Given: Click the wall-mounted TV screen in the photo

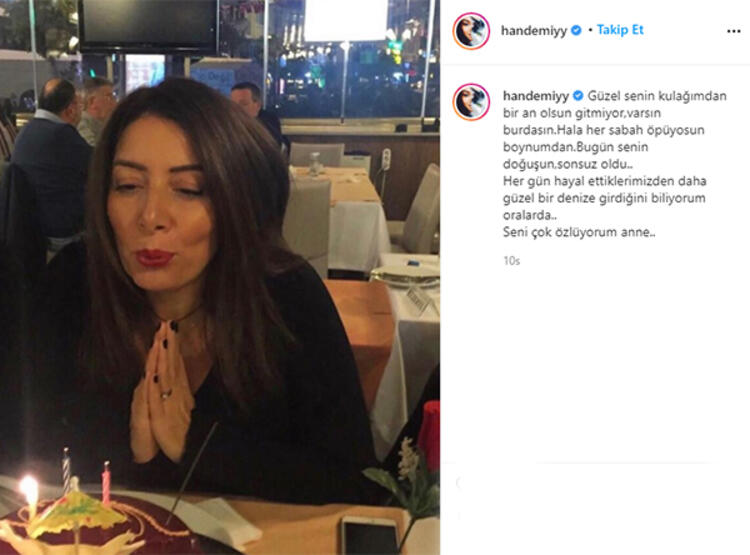Looking at the screenshot, I should (148, 25).
